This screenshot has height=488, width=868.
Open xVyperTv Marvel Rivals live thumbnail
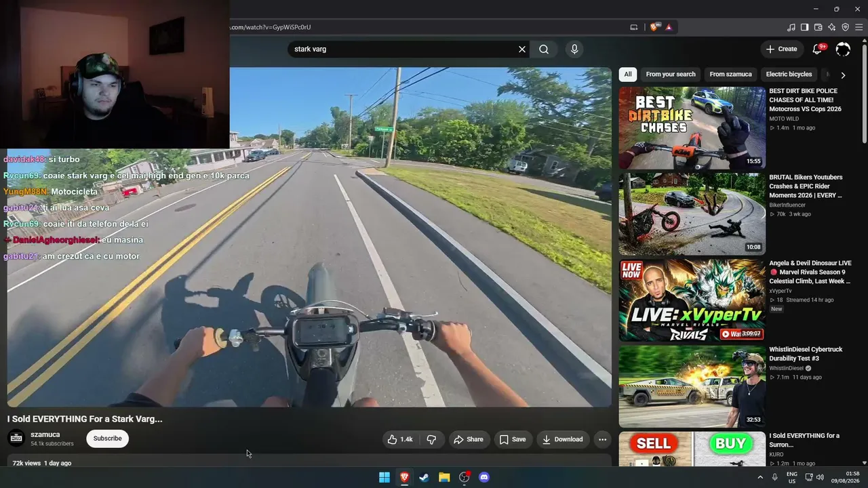tap(692, 300)
